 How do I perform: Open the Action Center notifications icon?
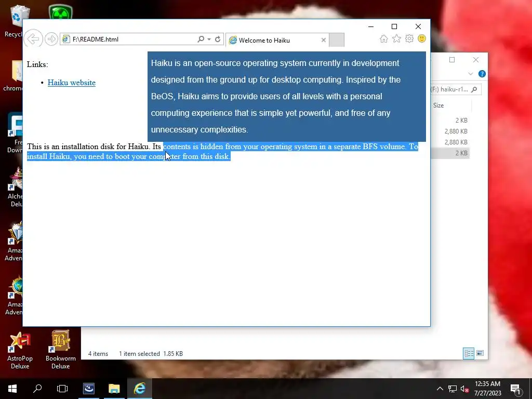point(515,389)
